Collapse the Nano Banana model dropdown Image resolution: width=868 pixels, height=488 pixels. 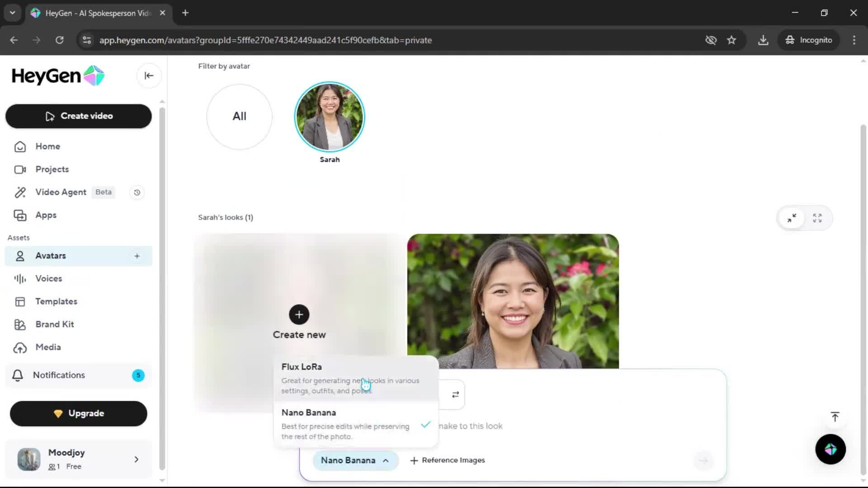(x=355, y=460)
